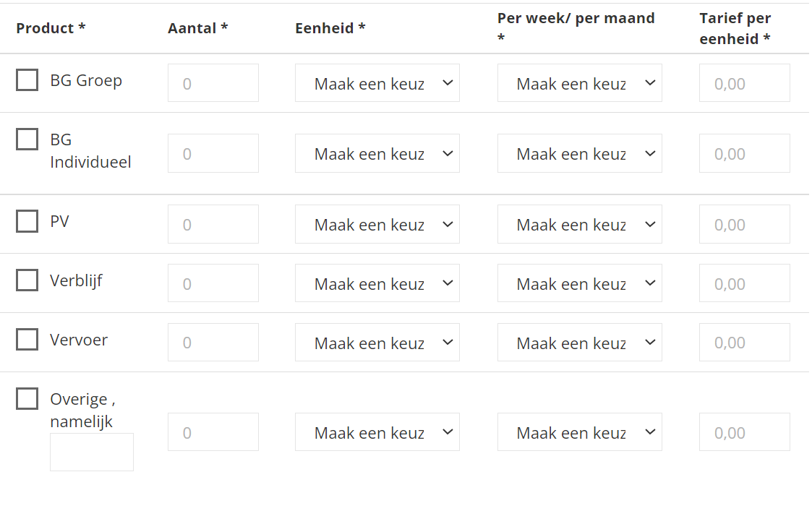Expand Per week/per maand dropdown for PV

pyautogui.click(x=579, y=224)
